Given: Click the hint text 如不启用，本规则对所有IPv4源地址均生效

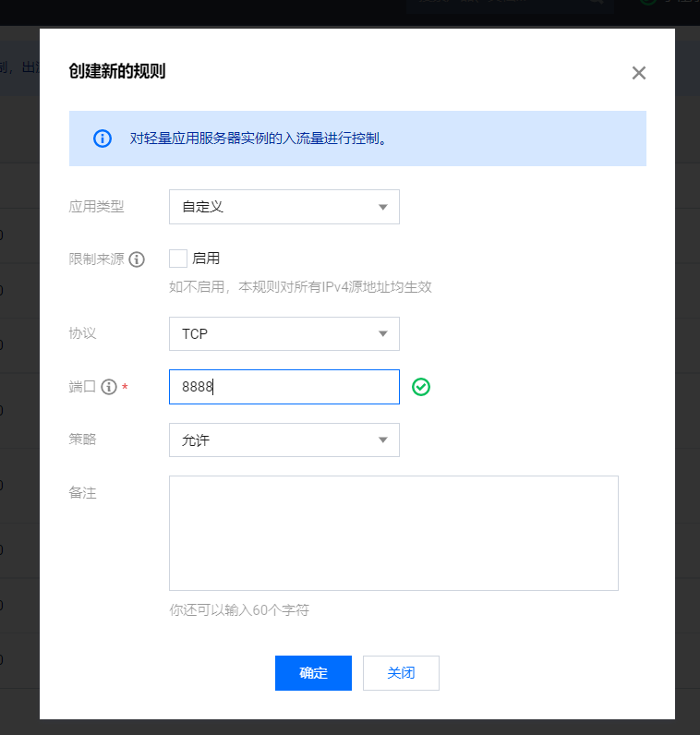Looking at the screenshot, I should coord(300,287).
